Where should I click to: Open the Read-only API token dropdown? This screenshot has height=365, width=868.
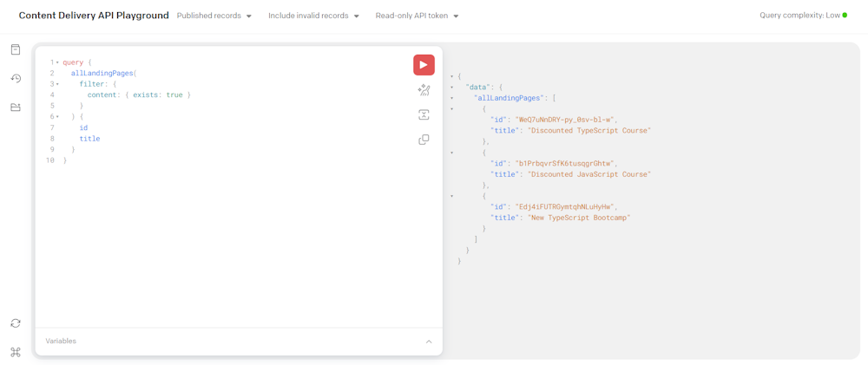[x=417, y=16]
